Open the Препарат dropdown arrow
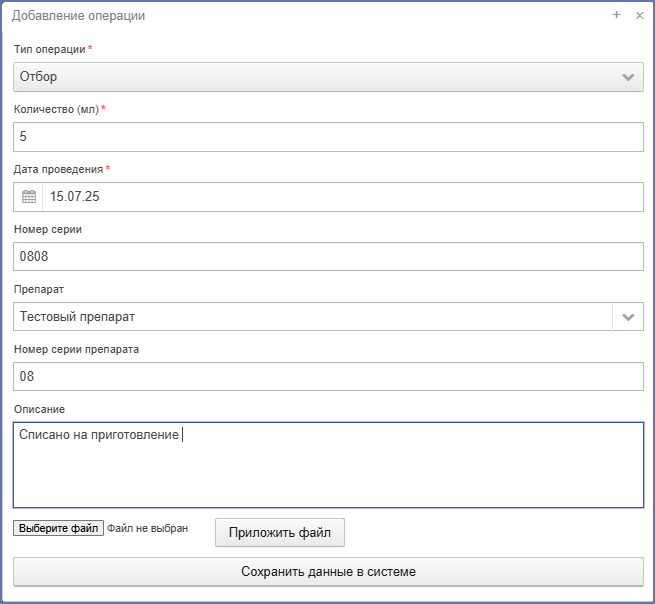This screenshot has height=604, width=655. coord(628,317)
